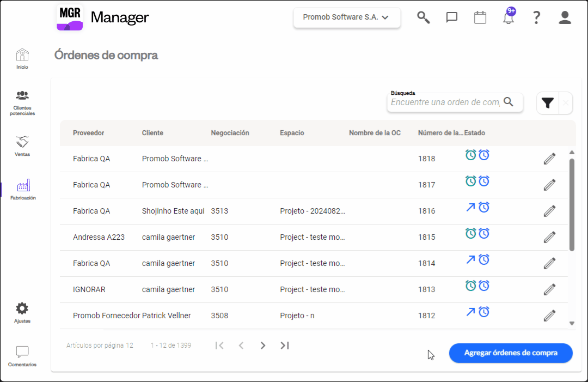Open the help question mark

pyautogui.click(x=537, y=17)
